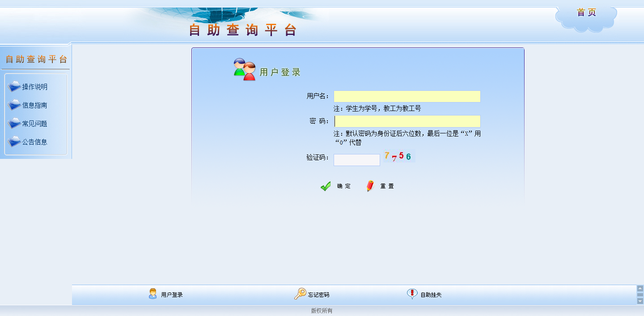The width and height of the screenshot is (644, 316).
Task: Click the 验证码 text box
Action: [x=356, y=160]
